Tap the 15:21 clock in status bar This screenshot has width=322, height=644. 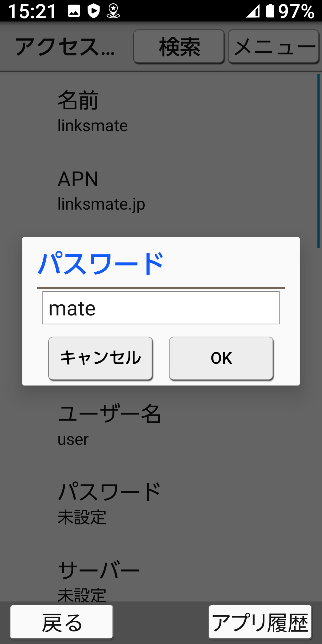(32, 11)
